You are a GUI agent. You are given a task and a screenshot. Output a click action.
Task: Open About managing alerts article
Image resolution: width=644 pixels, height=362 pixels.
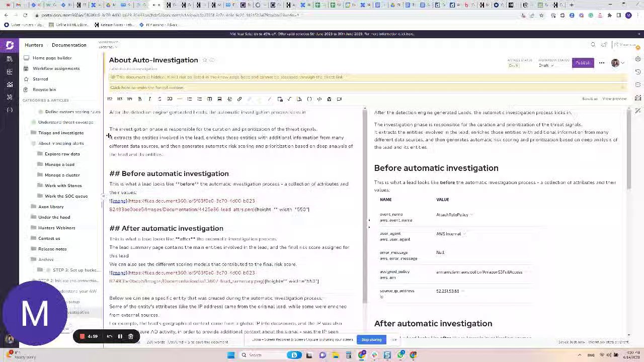click(61, 143)
